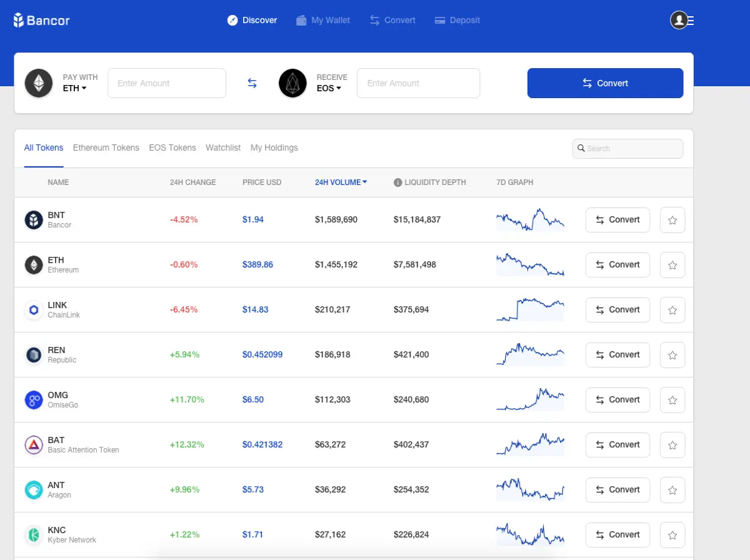Open the Pay With ETH token dropdown
The height and width of the screenshot is (560, 750).
74,88
